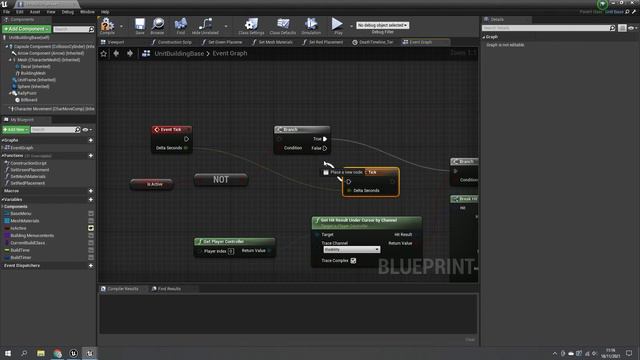Toggle visibility of MeshMaterials variable

pyautogui.click(x=91, y=221)
